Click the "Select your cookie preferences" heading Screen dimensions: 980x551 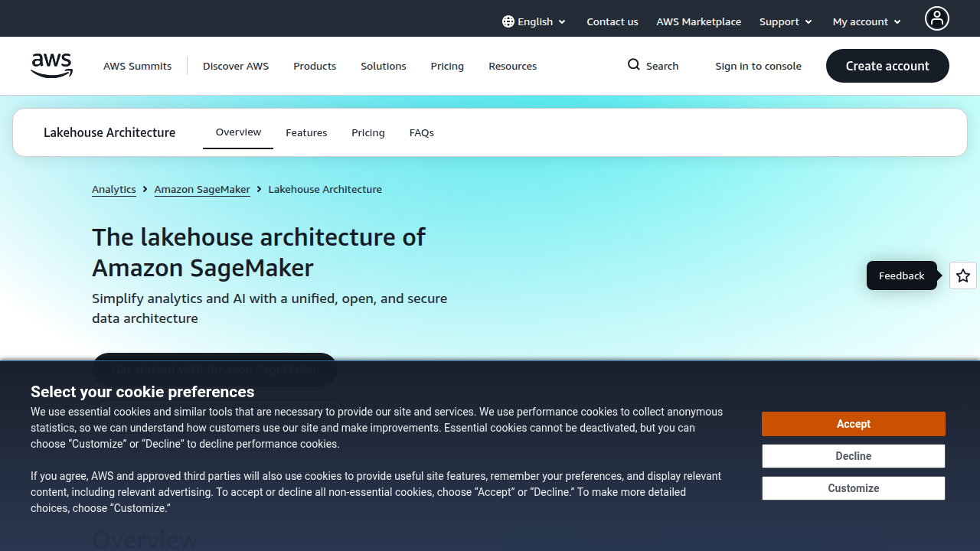click(x=142, y=392)
